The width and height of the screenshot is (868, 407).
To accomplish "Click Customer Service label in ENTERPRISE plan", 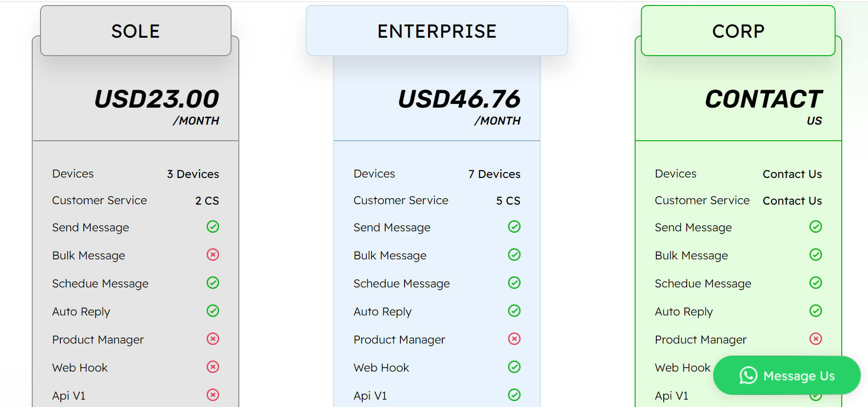I will [401, 201].
